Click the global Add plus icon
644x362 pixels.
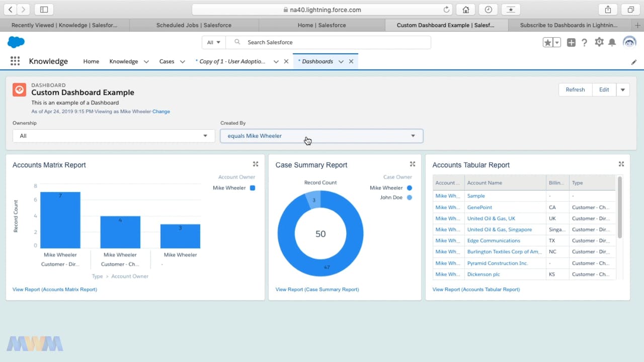point(571,42)
